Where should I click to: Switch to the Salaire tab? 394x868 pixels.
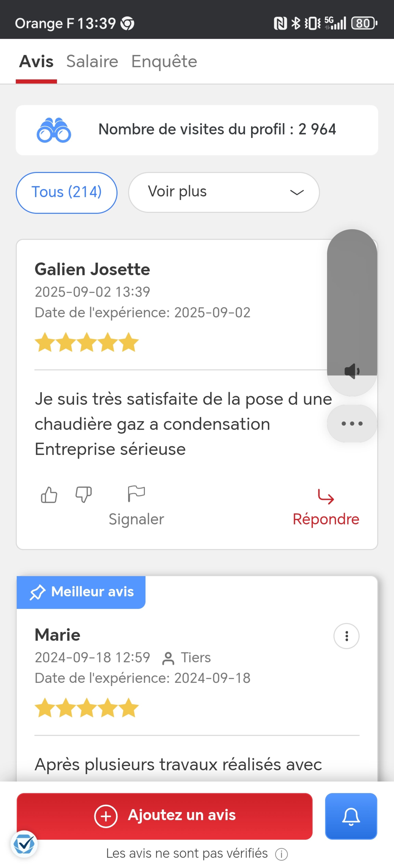(x=92, y=61)
